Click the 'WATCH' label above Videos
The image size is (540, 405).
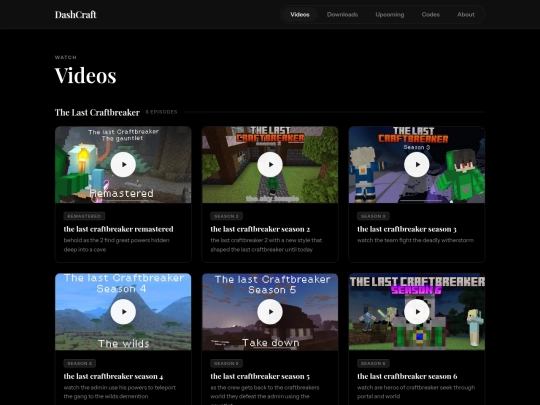click(65, 57)
